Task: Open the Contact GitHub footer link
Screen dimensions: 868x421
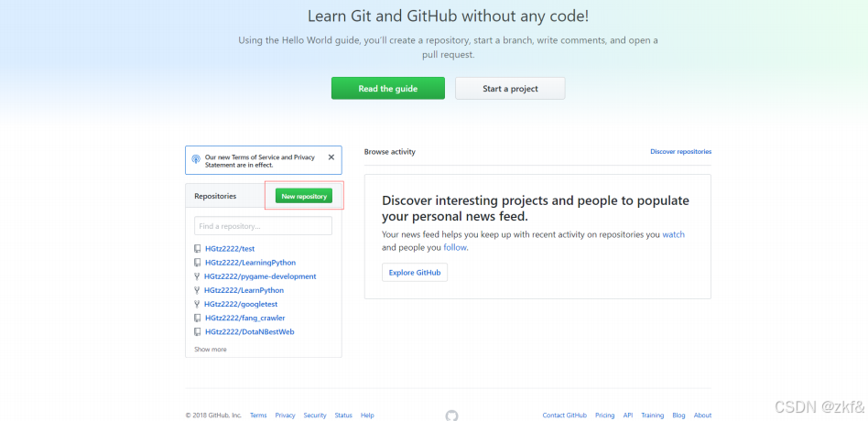Action: [565, 416]
